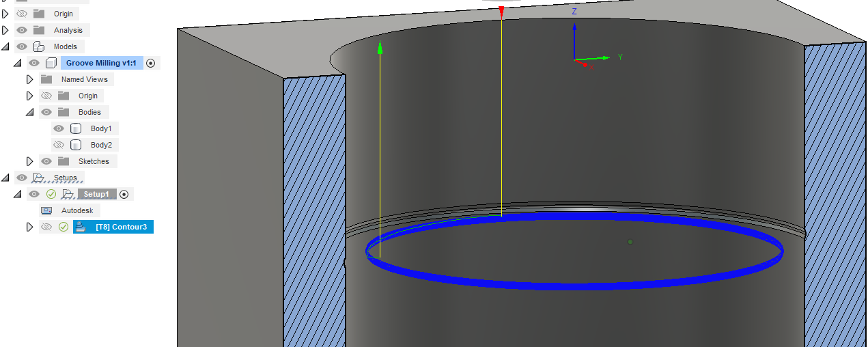Image resolution: width=868 pixels, height=347 pixels.
Task: Click the red arrow toolpath entry marker
Action: pos(501,12)
